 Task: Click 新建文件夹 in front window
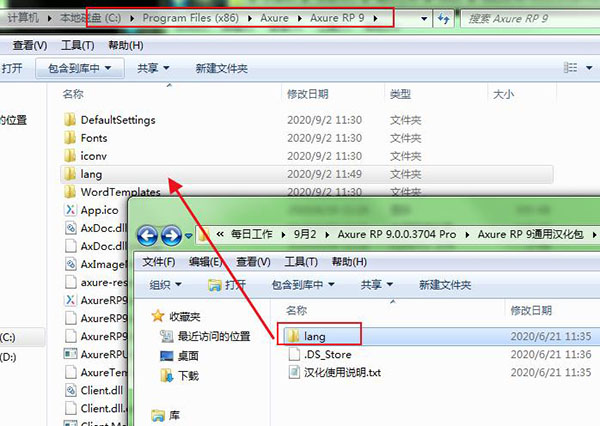click(445, 284)
